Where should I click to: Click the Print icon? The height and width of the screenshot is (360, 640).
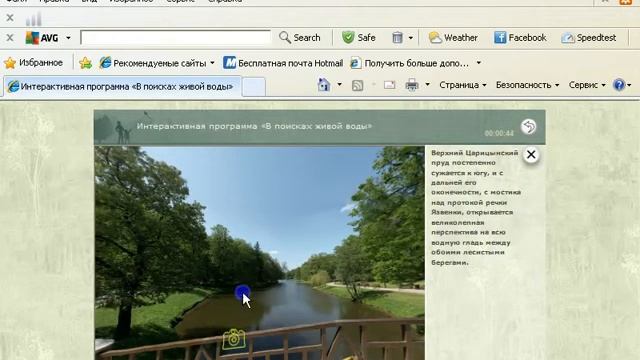pyautogui.click(x=412, y=85)
